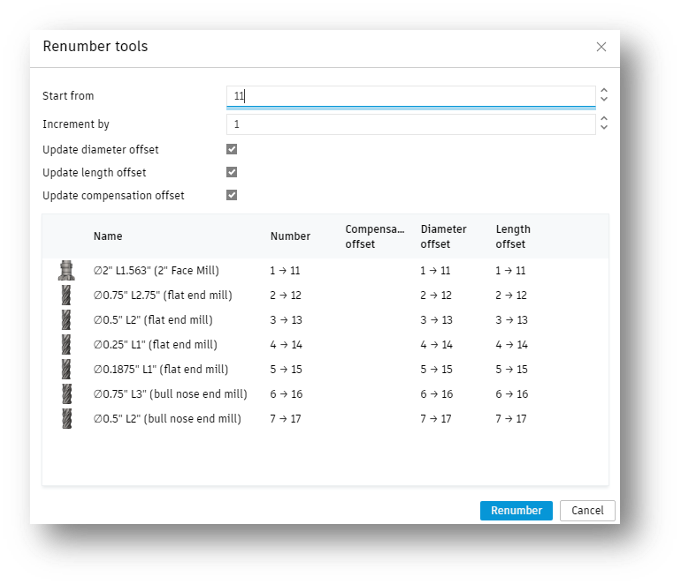The image size is (682, 586).
Task: Select the ∅0.5" L2" (flat end mill) name
Action: (x=153, y=320)
